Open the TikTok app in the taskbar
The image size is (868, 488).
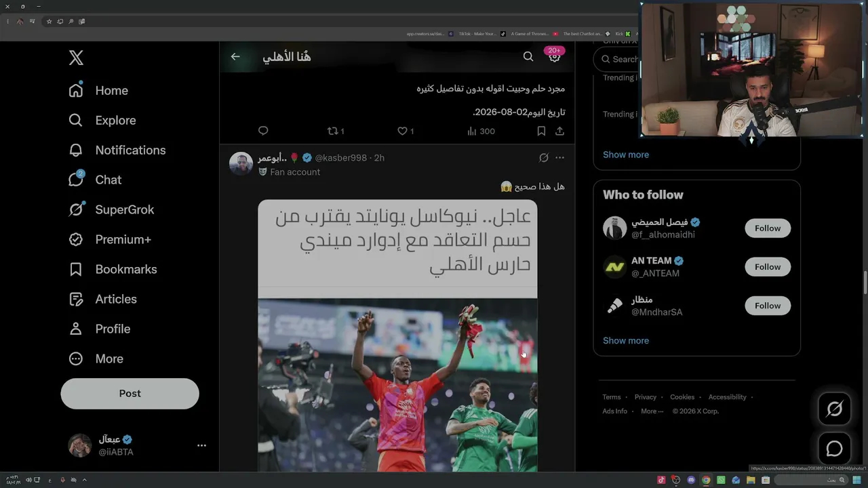click(x=661, y=480)
